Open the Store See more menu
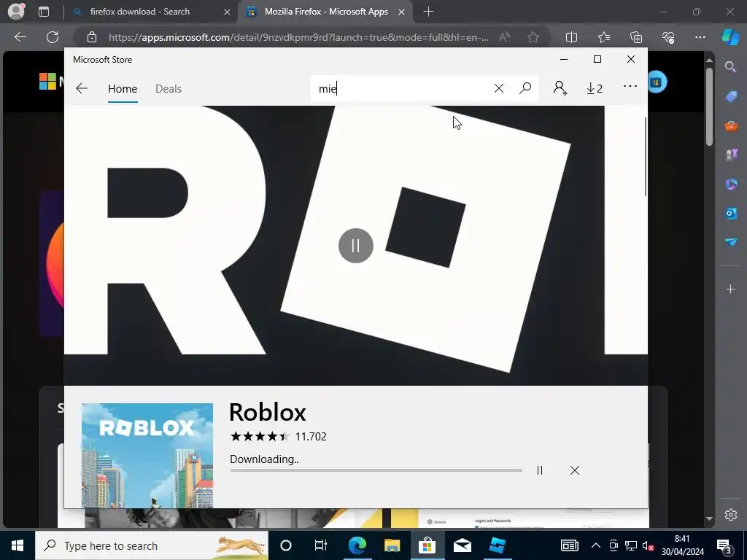 (630, 86)
